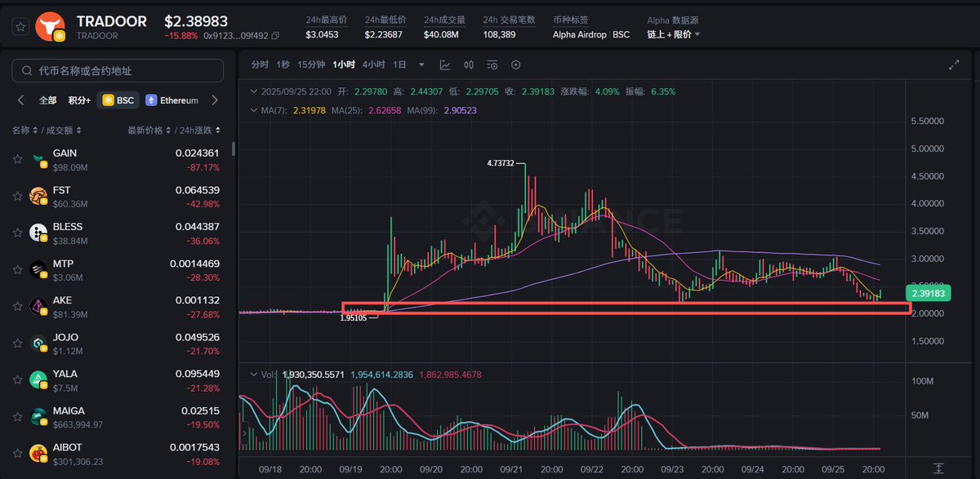Image resolution: width=980 pixels, height=479 pixels.
Task: Click the candlestick chart style icon
Action: pos(469,64)
